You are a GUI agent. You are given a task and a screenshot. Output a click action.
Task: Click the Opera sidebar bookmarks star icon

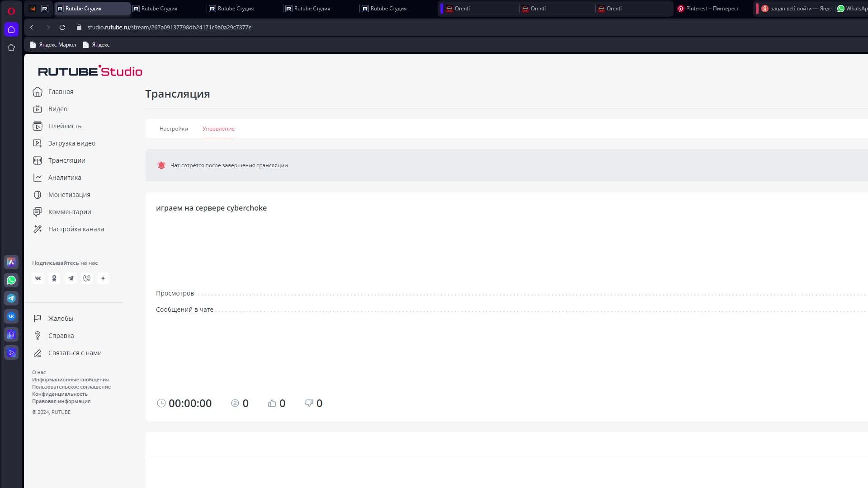point(11,47)
